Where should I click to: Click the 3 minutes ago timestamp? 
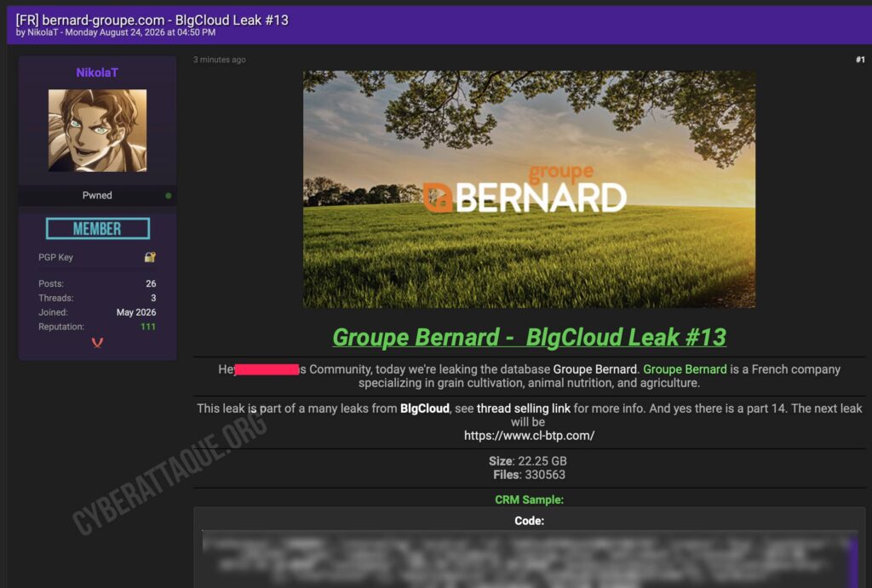tap(220, 60)
